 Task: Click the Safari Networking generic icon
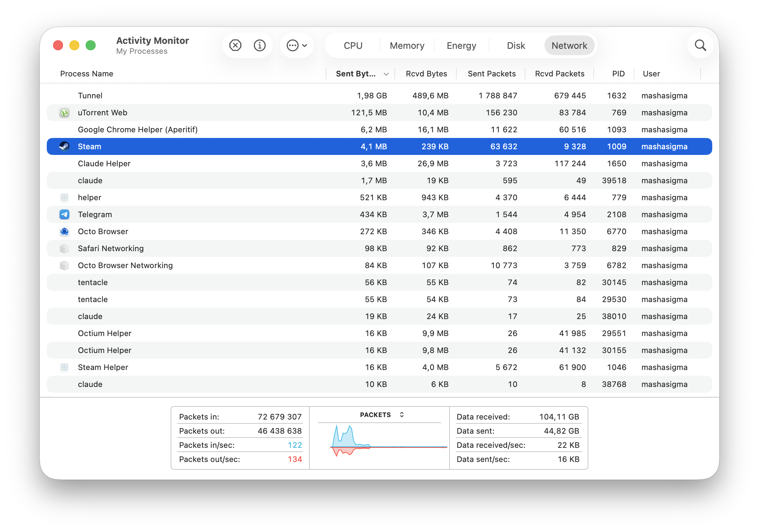coord(64,248)
